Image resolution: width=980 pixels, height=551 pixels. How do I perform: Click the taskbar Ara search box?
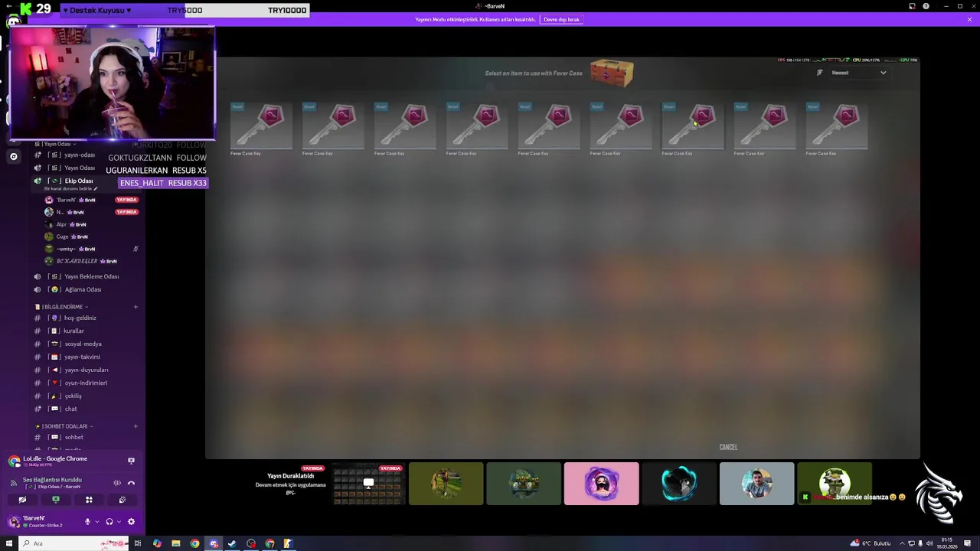(x=75, y=543)
